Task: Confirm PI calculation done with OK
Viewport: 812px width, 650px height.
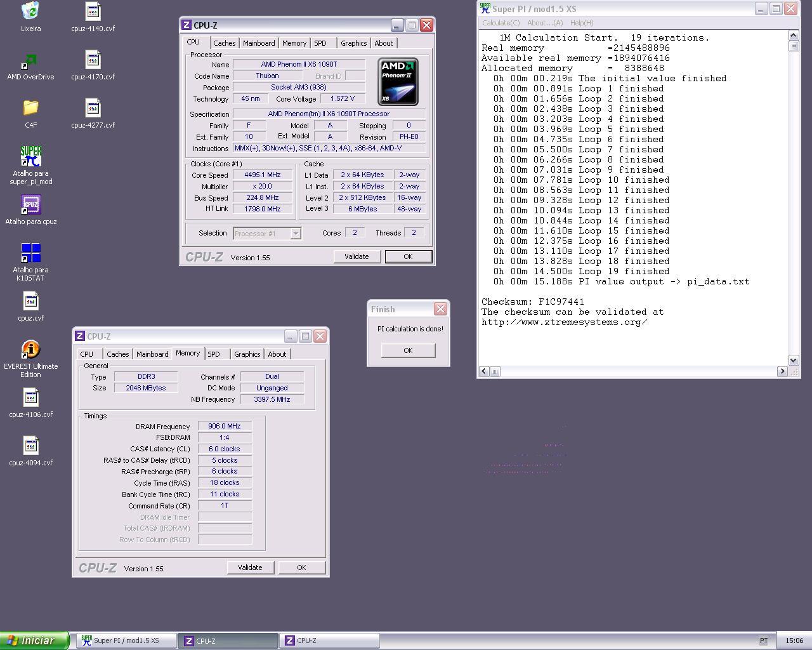Action: [408, 350]
